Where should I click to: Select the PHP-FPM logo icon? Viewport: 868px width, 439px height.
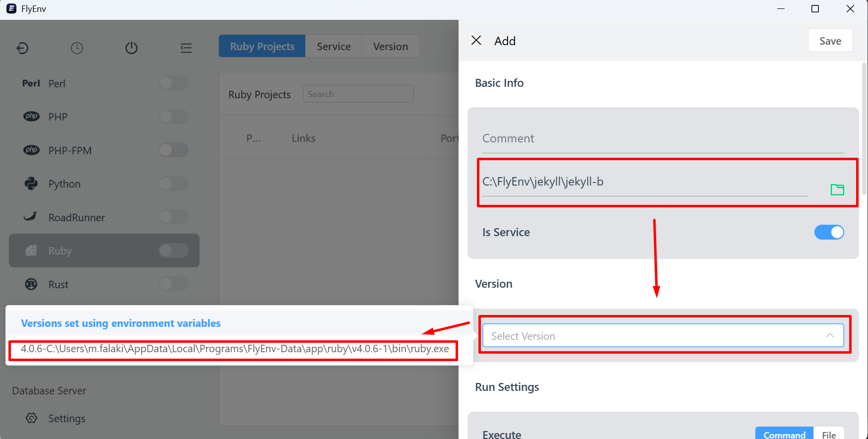click(x=31, y=150)
